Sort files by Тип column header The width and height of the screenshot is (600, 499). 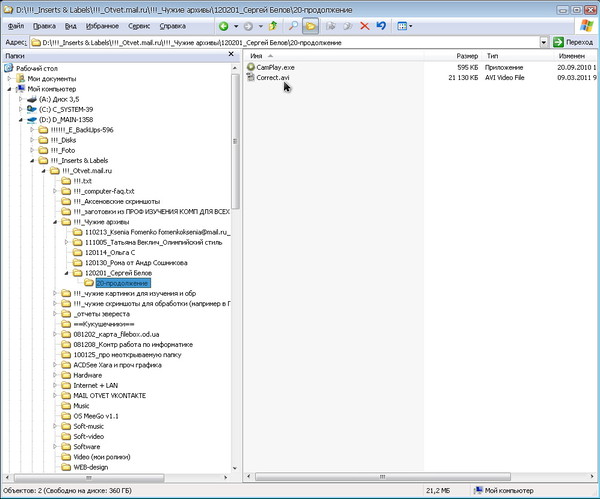point(517,56)
